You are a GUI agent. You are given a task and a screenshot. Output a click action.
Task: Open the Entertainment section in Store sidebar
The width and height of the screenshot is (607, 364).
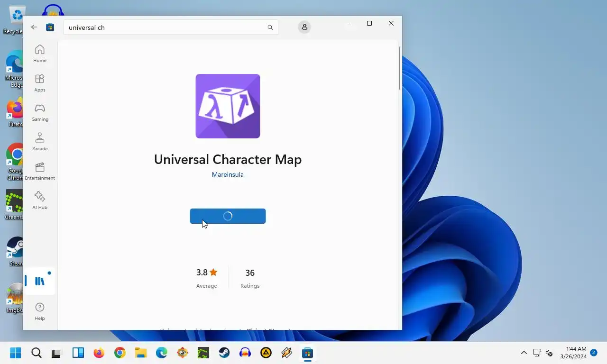click(40, 171)
